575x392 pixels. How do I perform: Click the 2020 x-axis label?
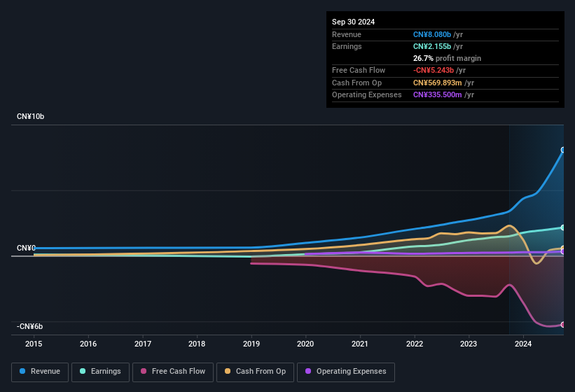(305, 344)
